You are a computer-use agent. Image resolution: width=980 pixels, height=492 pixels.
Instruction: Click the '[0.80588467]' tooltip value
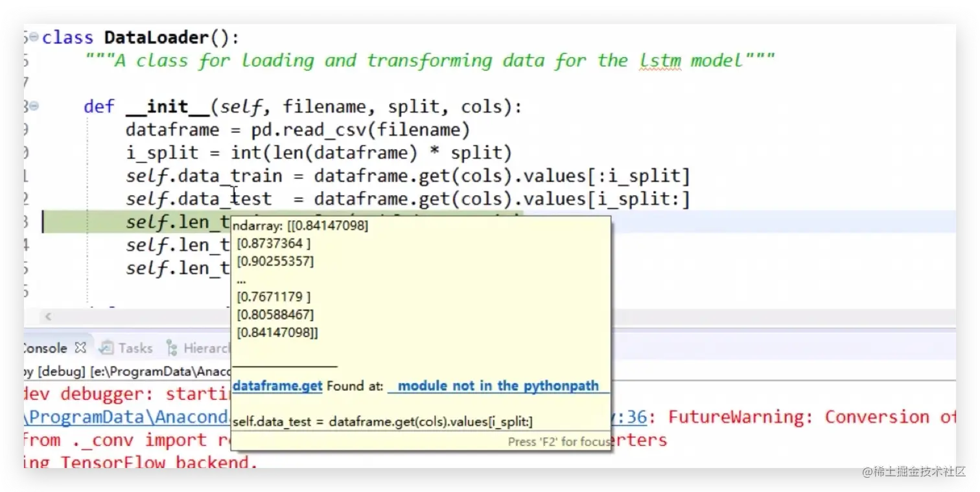[x=275, y=314]
